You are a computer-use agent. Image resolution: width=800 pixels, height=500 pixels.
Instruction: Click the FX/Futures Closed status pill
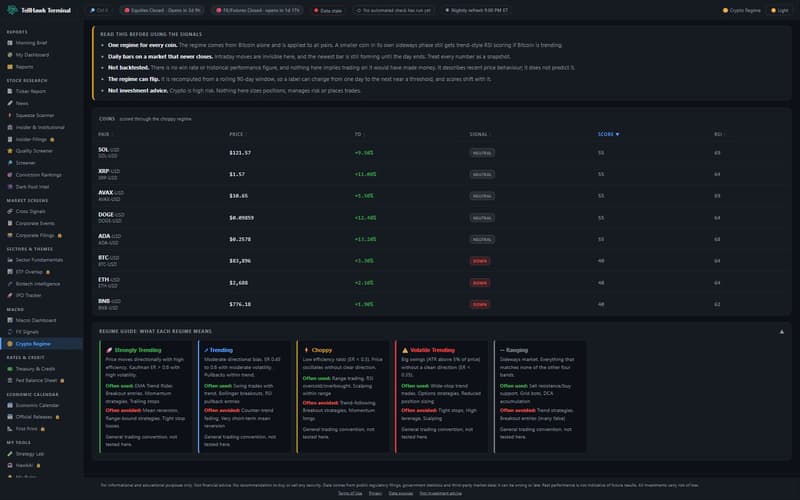pos(258,10)
